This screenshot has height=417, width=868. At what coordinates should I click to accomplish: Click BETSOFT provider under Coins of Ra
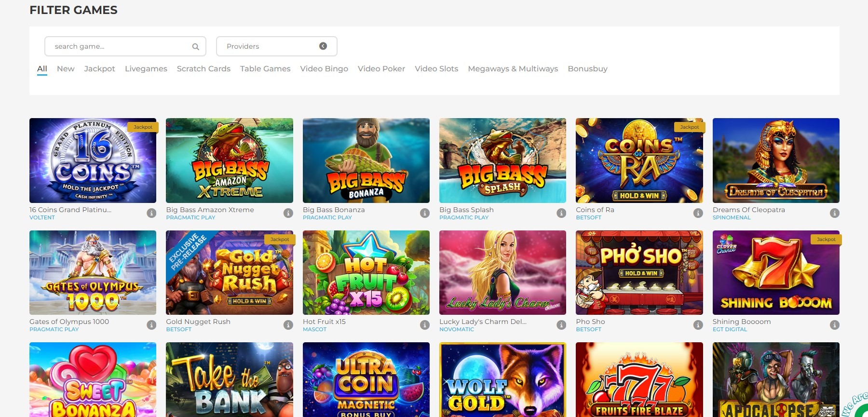coord(589,217)
